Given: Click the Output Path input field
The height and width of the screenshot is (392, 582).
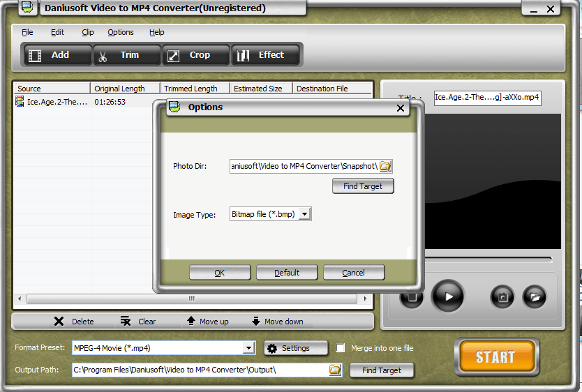Looking at the screenshot, I should 200,370.
